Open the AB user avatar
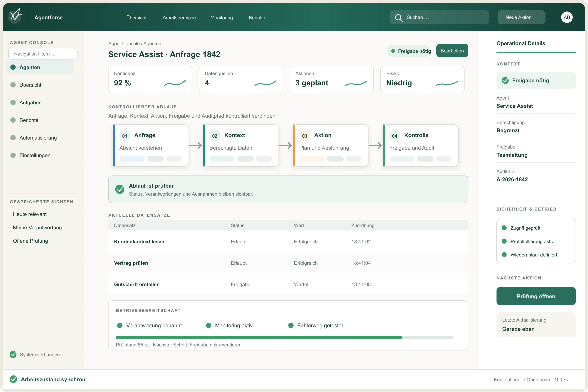 pos(567,17)
